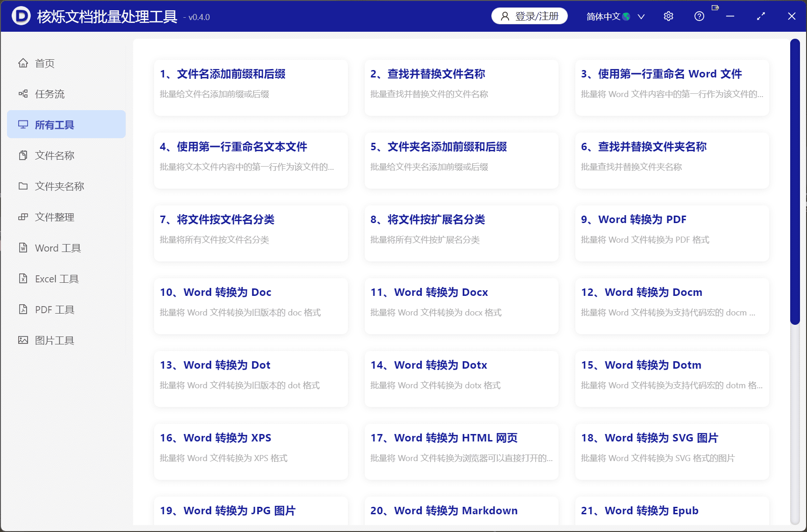Click the folder icon beside 文件夹名称
The width and height of the screenshot is (807, 532).
pyautogui.click(x=23, y=186)
